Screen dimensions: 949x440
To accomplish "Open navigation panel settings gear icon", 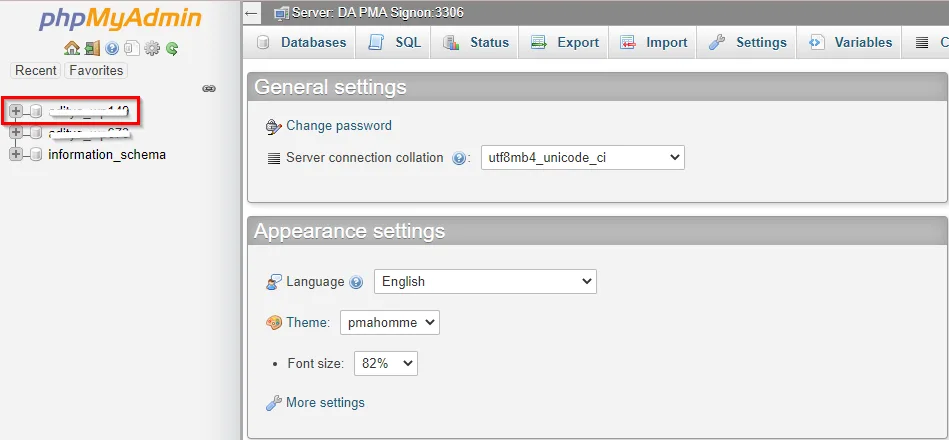I will point(152,48).
